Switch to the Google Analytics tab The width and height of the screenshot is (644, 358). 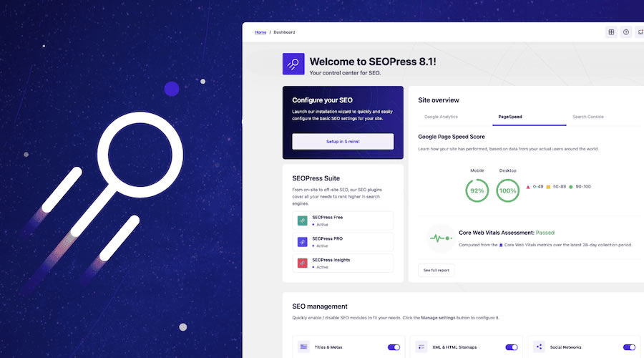pos(441,116)
